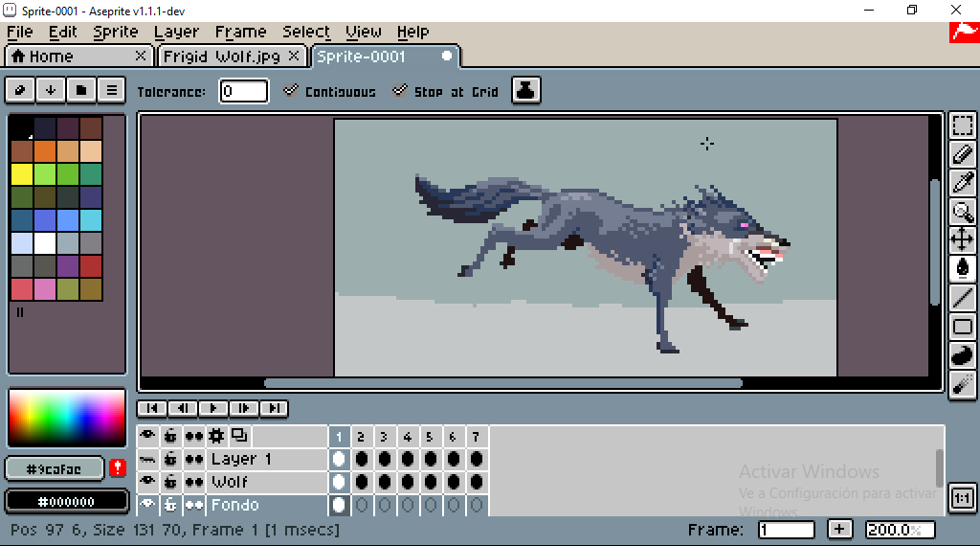This screenshot has width=980, height=546.
Task: Click the timeline settings gear icon
Action: point(216,436)
